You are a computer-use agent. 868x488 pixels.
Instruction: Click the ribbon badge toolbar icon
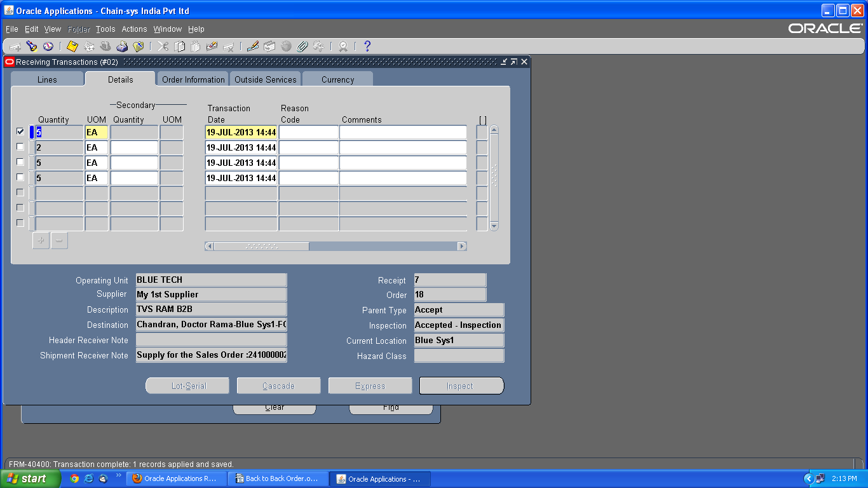tap(343, 46)
